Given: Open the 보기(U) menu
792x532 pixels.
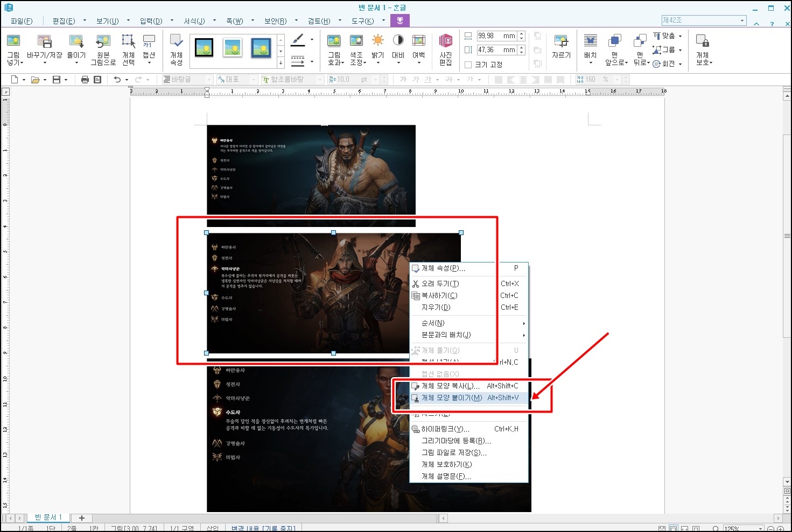Looking at the screenshot, I should click(x=107, y=21).
